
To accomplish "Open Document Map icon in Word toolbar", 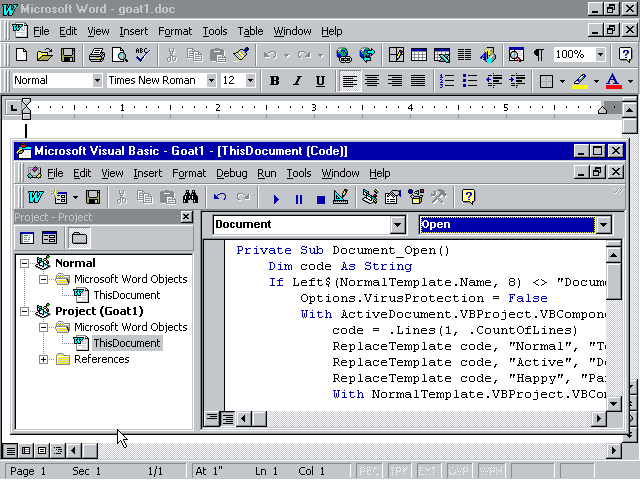I will click(x=516, y=54).
